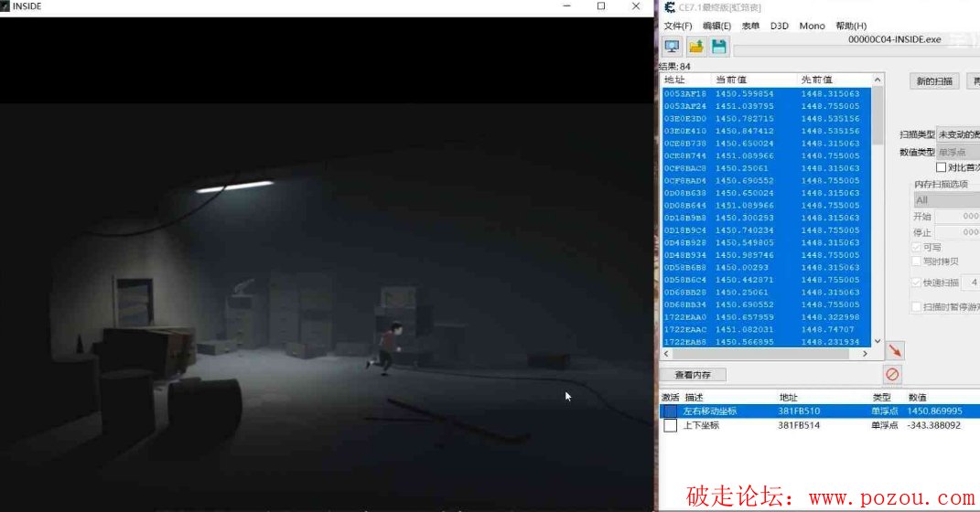Click the 开始 start address field

(x=957, y=216)
